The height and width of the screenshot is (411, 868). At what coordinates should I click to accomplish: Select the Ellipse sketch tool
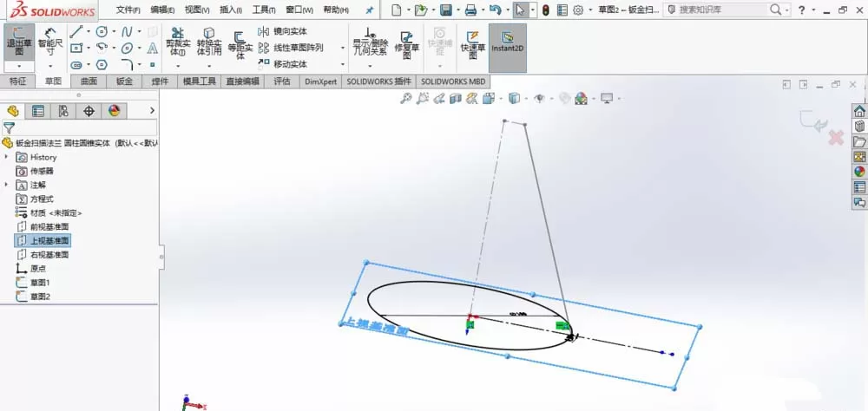point(127,49)
